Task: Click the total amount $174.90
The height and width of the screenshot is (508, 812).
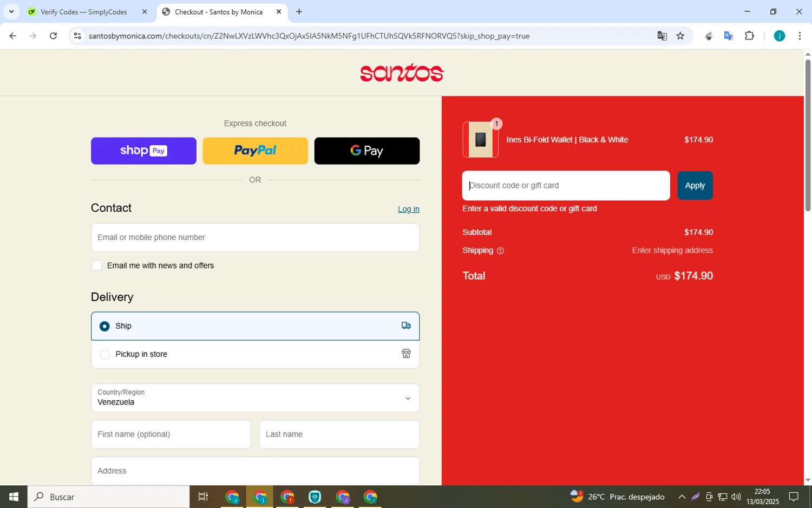Action: tap(693, 276)
